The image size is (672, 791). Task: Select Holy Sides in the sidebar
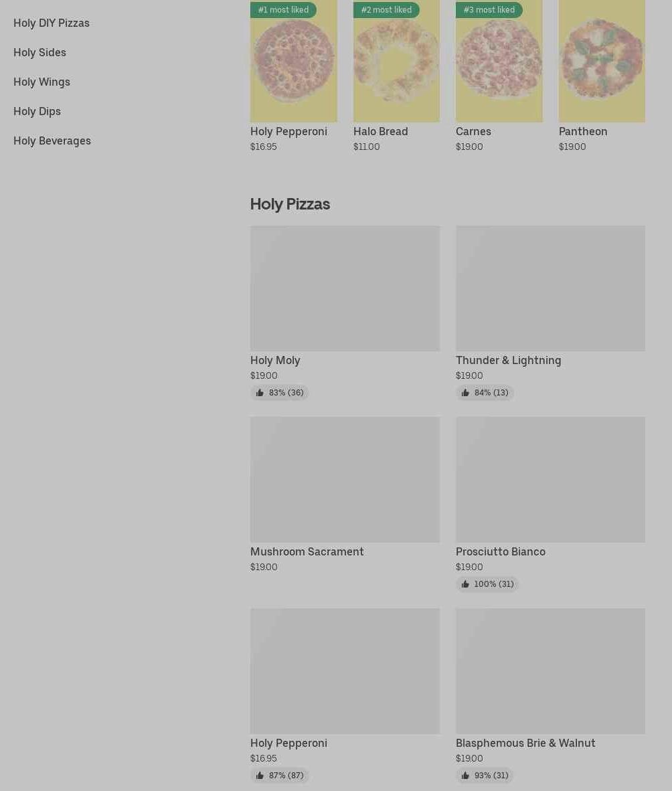tap(40, 52)
